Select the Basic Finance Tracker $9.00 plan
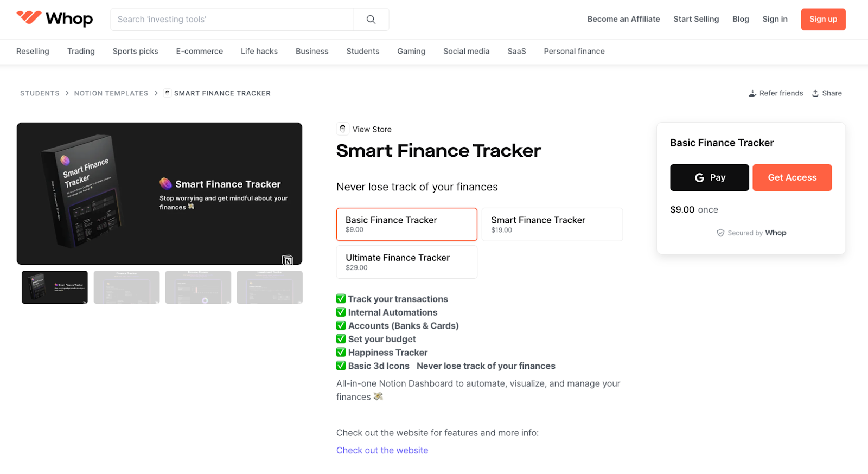The width and height of the screenshot is (868, 474). 406,224
